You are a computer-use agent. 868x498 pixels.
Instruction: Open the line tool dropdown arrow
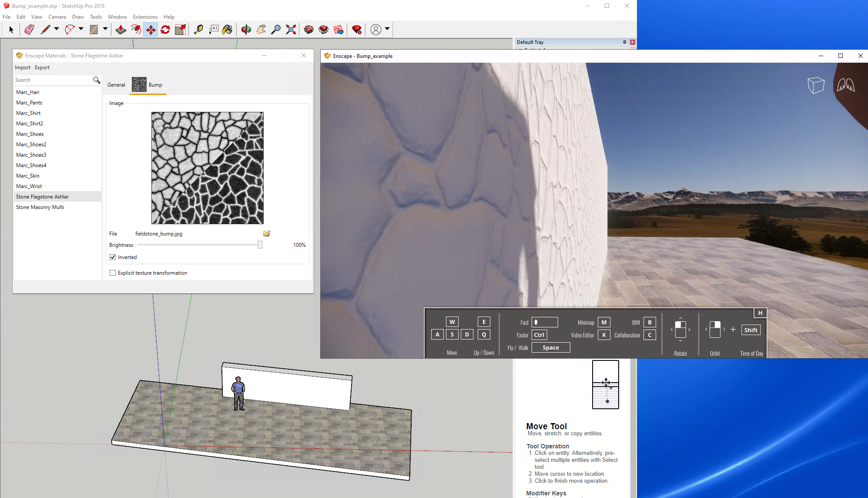[57, 29]
